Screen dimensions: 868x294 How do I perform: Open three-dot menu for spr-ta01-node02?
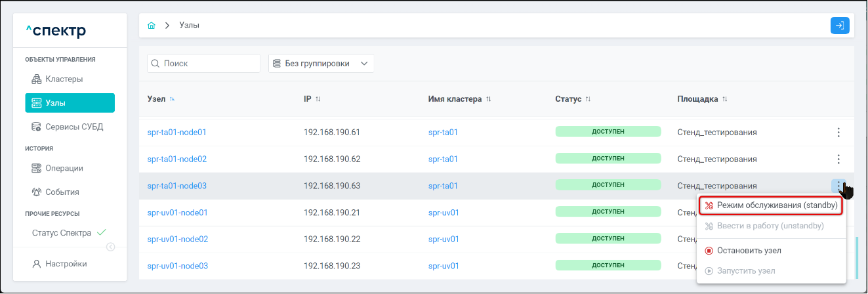[x=838, y=159]
